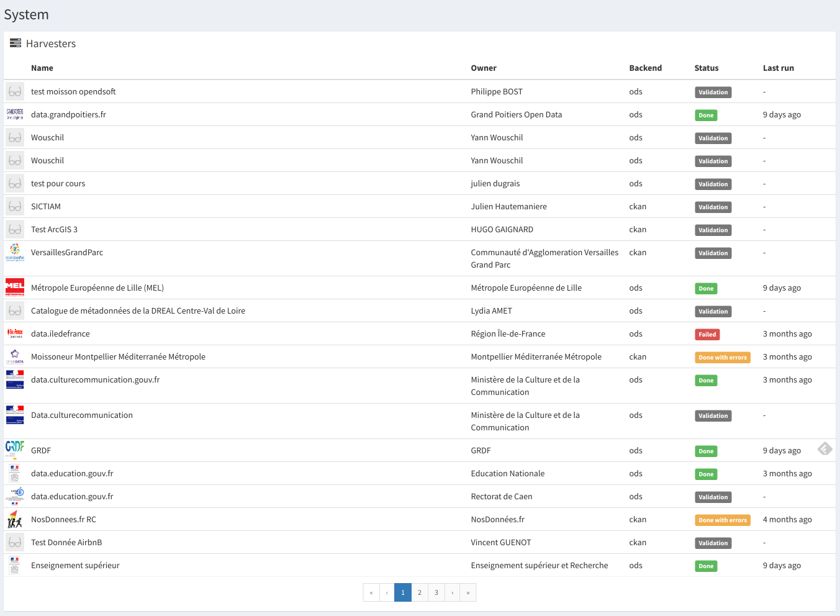This screenshot has width=840, height=616.
Task: Click the Enseignement supérieur logo
Action: [15, 565]
